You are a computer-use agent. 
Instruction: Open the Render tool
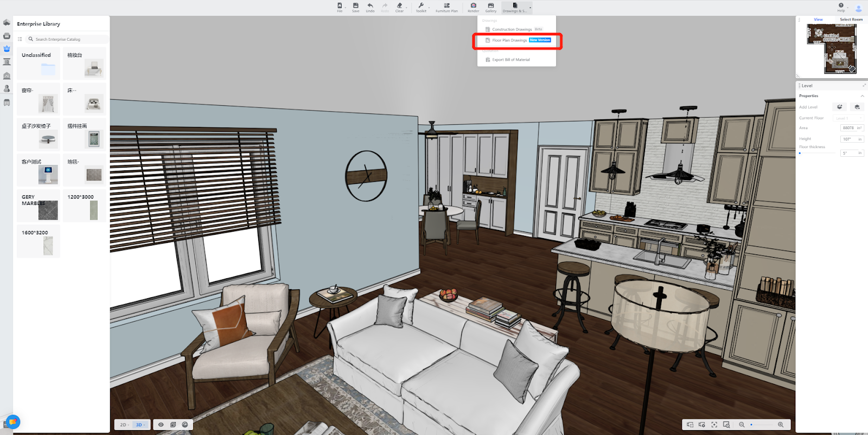pos(473,7)
